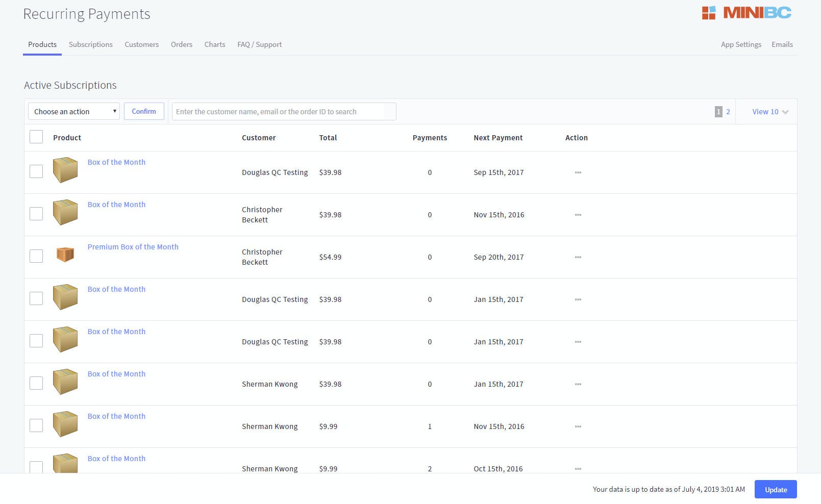The height and width of the screenshot is (504, 821).
Task: Select checkbox for Sherman Kwong 1-payment row
Action: coord(36,425)
